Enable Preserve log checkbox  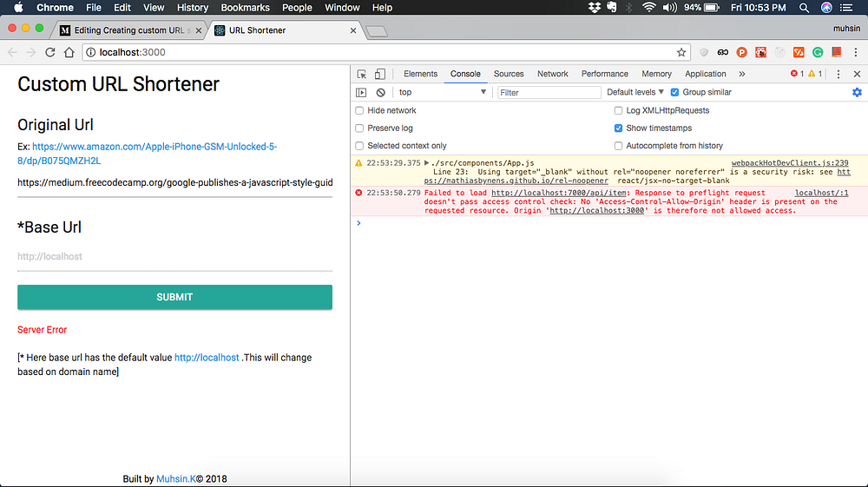360,128
